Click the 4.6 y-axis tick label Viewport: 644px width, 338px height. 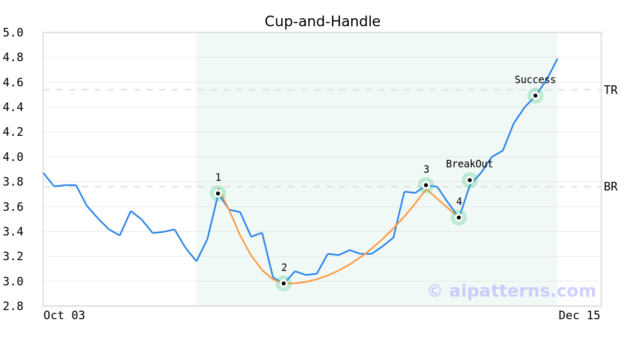coord(13,83)
